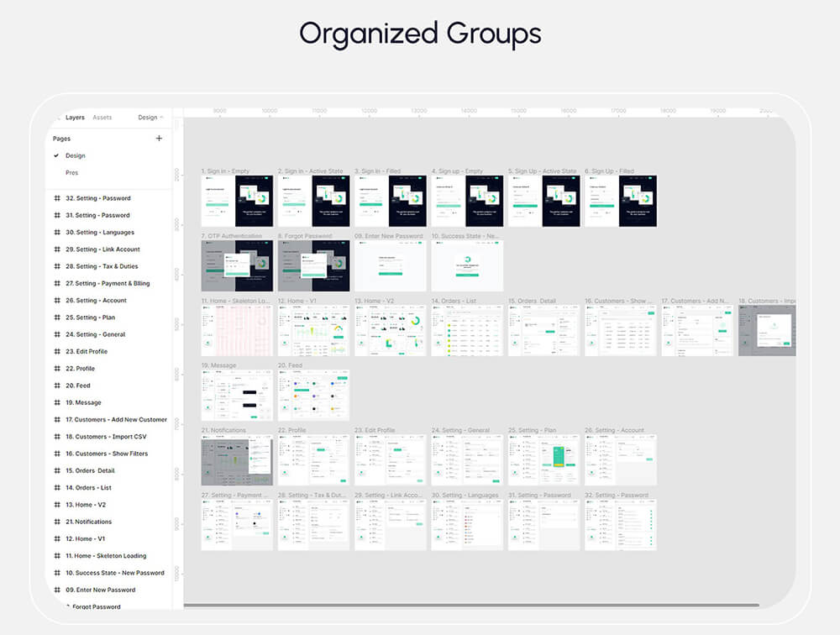This screenshot has width=840, height=635.
Task: Select the 1. Sign in - Empty frame thumbnail
Action: pyautogui.click(x=237, y=201)
